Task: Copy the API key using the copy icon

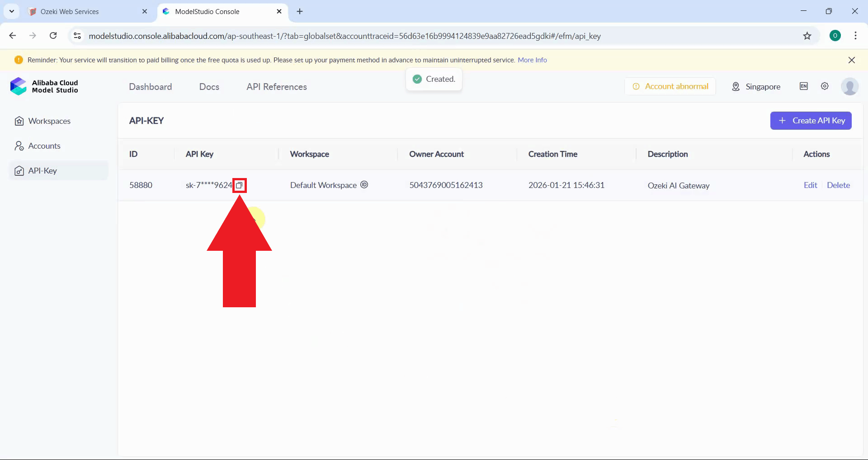Action: (240, 185)
